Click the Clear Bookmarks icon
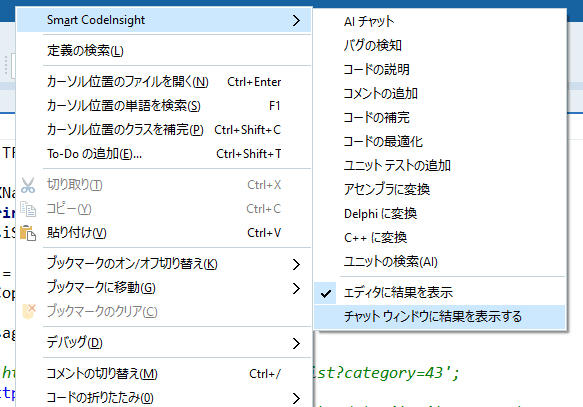This screenshot has height=407, width=583. (29, 311)
